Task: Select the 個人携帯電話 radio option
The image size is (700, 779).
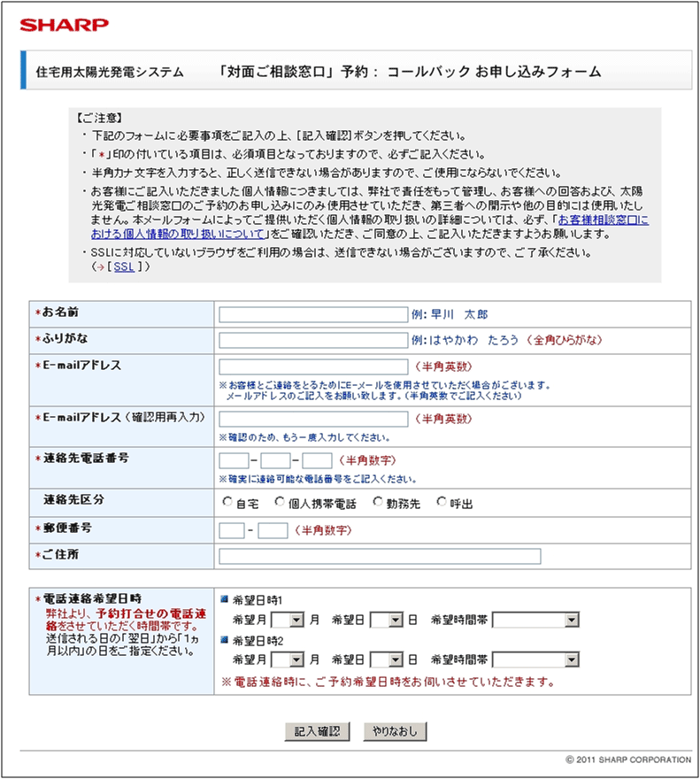Action: pos(280,503)
